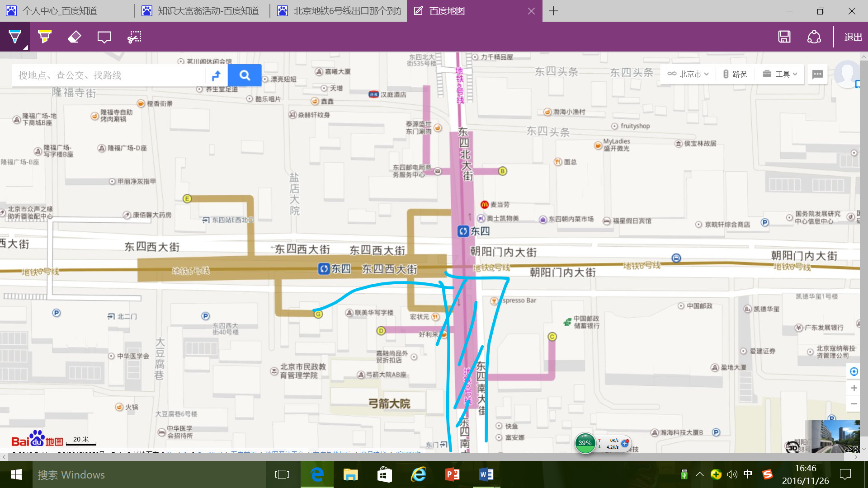Show hidden system tray icons
Screen dimensions: 868x488
[x=699, y=474]
